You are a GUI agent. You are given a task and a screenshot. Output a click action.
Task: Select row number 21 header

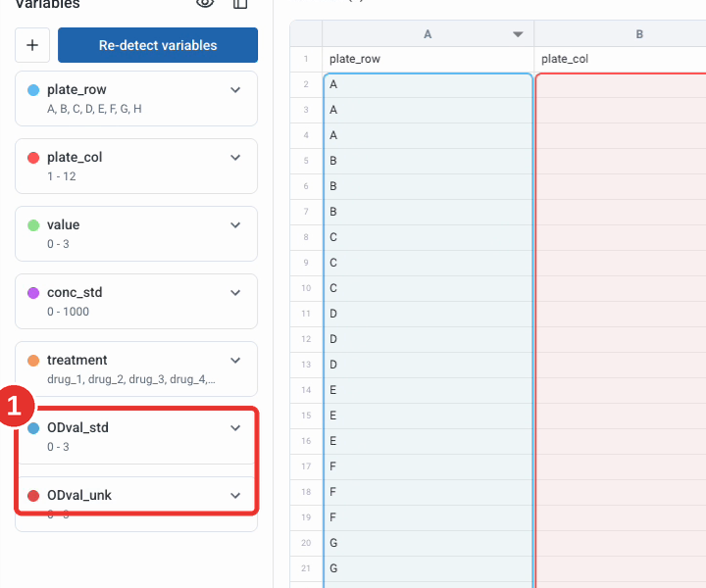coord(306,568)
